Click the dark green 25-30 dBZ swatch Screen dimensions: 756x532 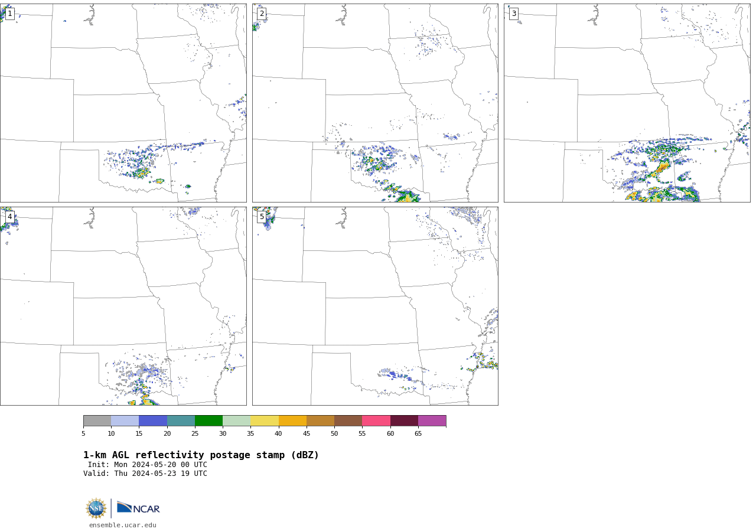click(x=208, y=421)
